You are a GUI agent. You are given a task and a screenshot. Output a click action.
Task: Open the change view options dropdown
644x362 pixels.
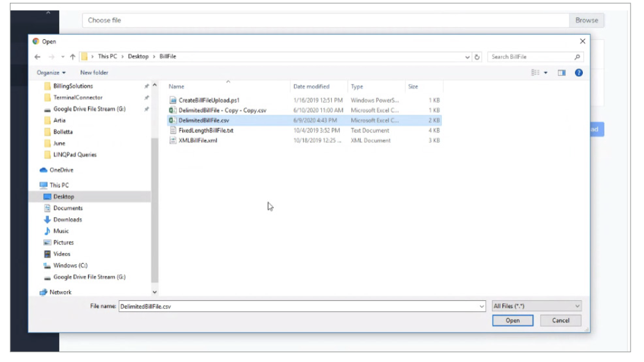click(545, 73)
